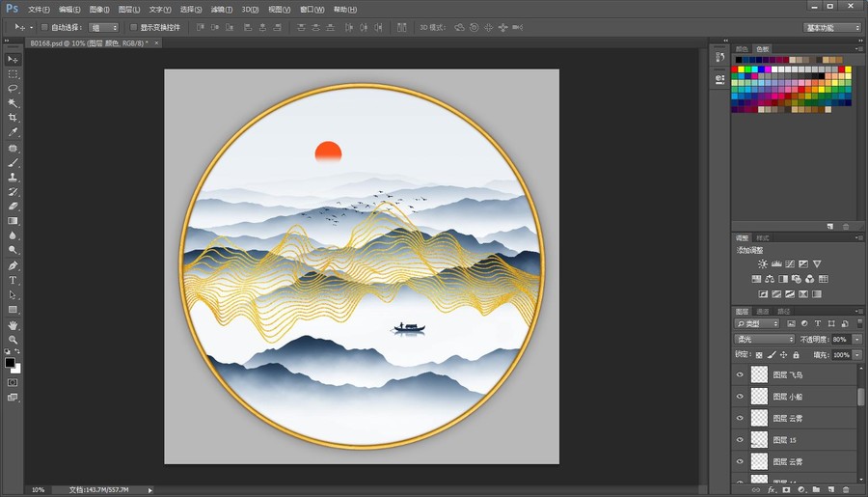Close the B0168.psd document tab
The image size is (868, 497).
(156, 43)
